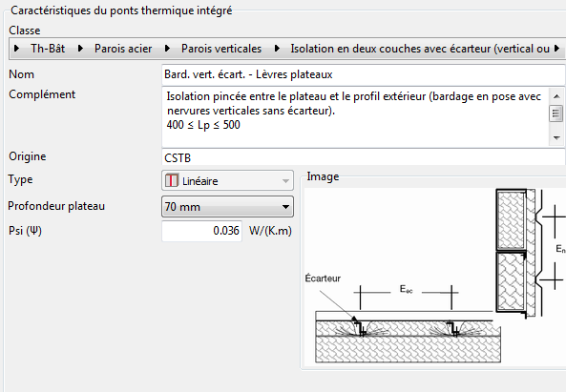Click the Parois verticales breadcrumb item

click(x=221, y=49)
